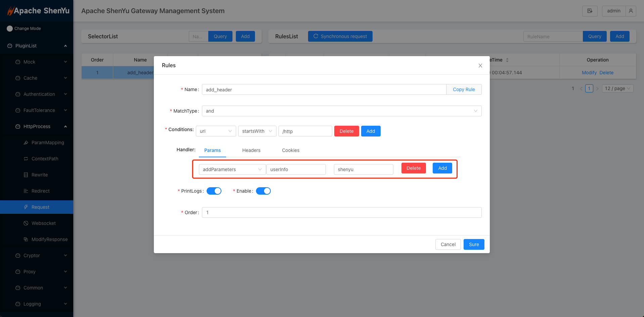Toggle PrintLogs off
644x317 pixels.
pyautogui.click(x=214, y=191)
